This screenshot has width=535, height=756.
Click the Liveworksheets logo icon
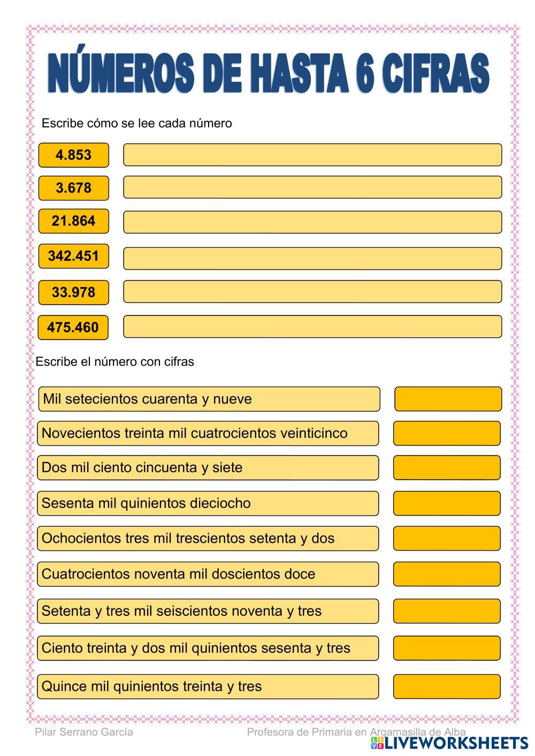[377, 743]
